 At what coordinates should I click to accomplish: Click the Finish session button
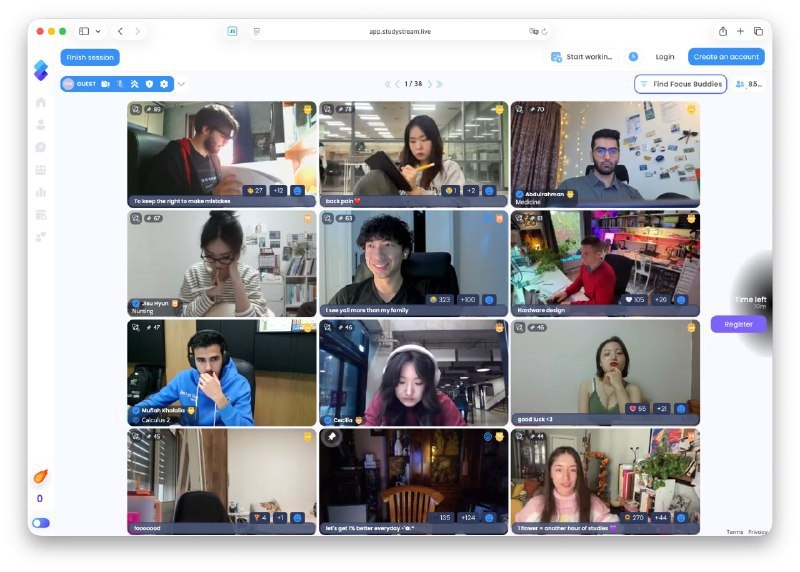90,57
